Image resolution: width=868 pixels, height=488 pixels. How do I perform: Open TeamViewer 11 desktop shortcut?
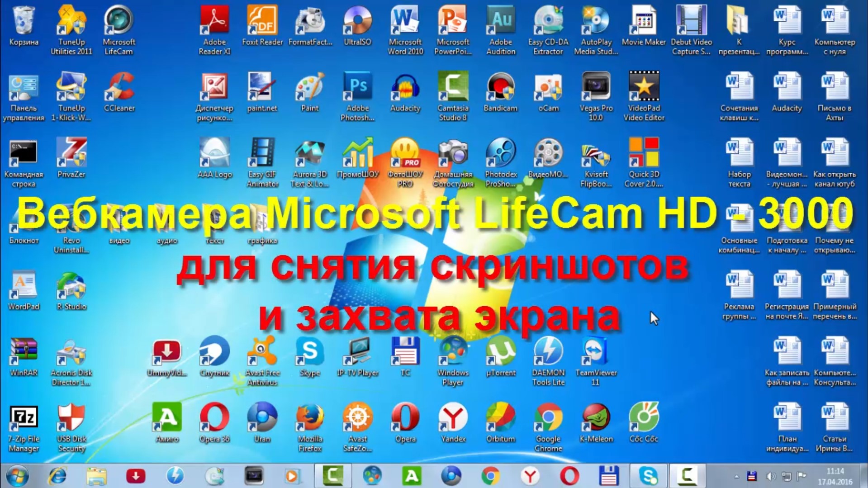tap(596, 360)
